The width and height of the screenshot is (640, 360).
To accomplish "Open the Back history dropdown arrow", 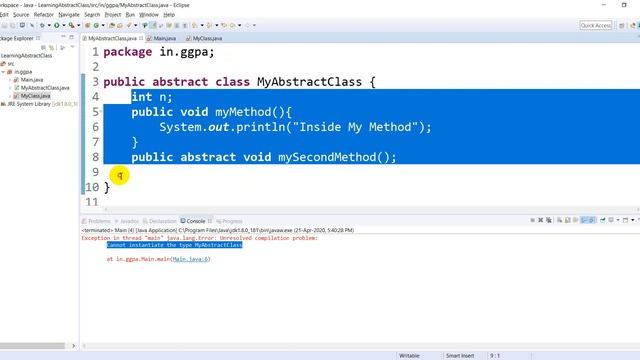I will pyautogui.click(x=239, y=25).
